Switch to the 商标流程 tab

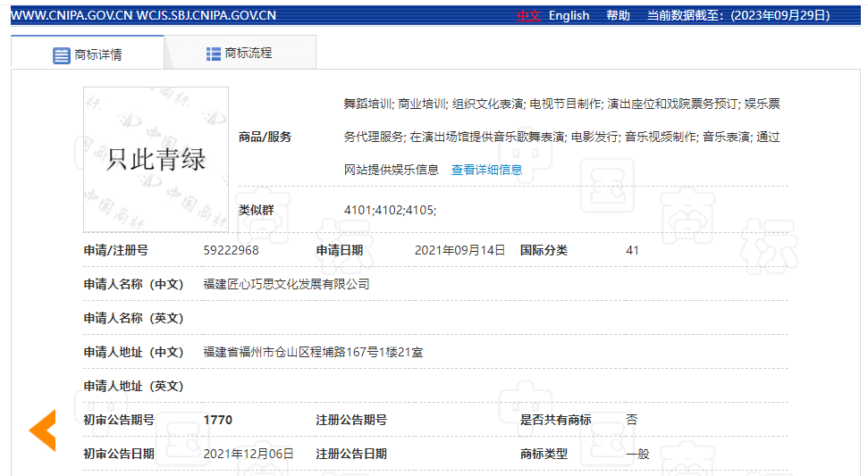point(240,53)
